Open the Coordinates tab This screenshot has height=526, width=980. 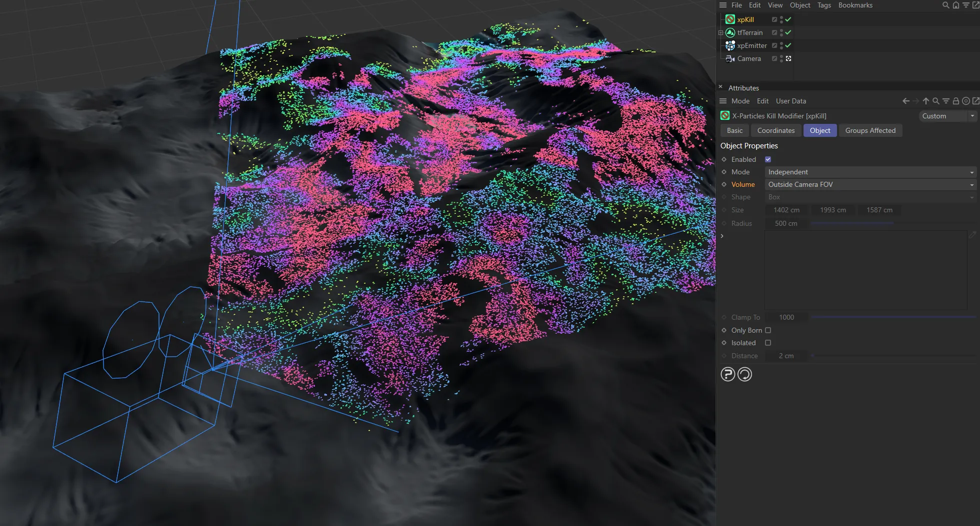[x=775, y=130]
